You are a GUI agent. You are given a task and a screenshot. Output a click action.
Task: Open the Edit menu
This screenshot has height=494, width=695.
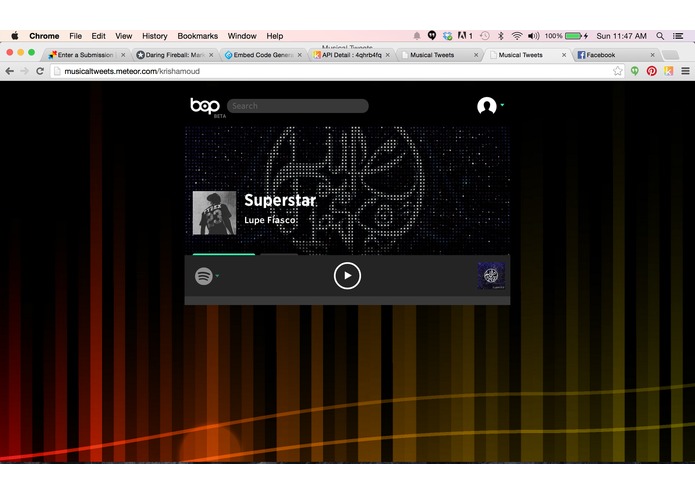click(98, 36)
